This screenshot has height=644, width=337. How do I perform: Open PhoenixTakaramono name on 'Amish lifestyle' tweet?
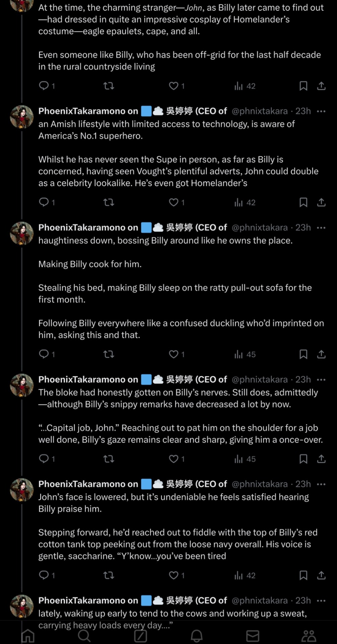pos(88,111)
